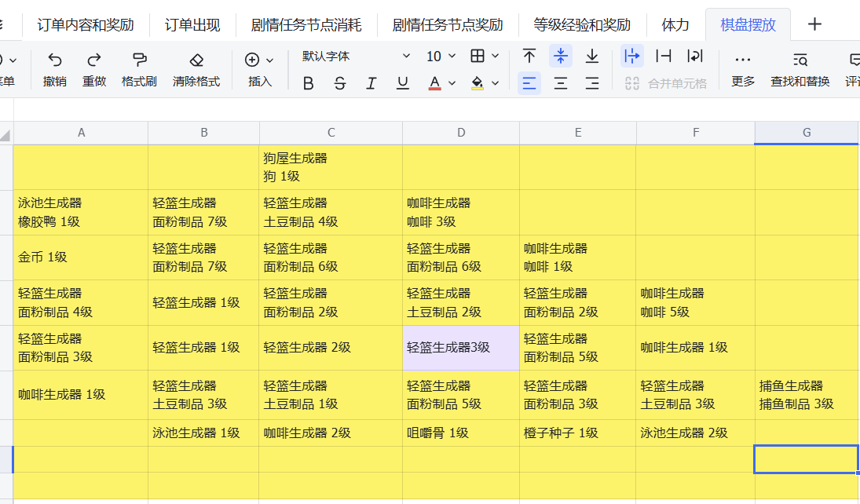Toggle bold formatting

(308, 83)
